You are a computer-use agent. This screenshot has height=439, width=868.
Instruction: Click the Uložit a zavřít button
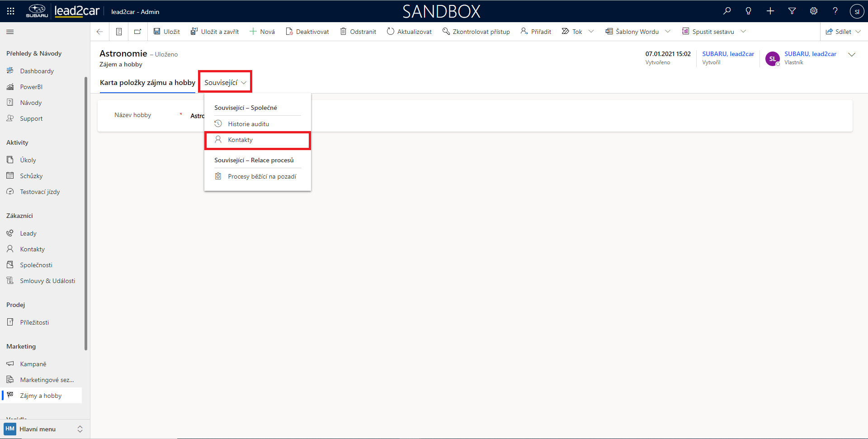215,32
